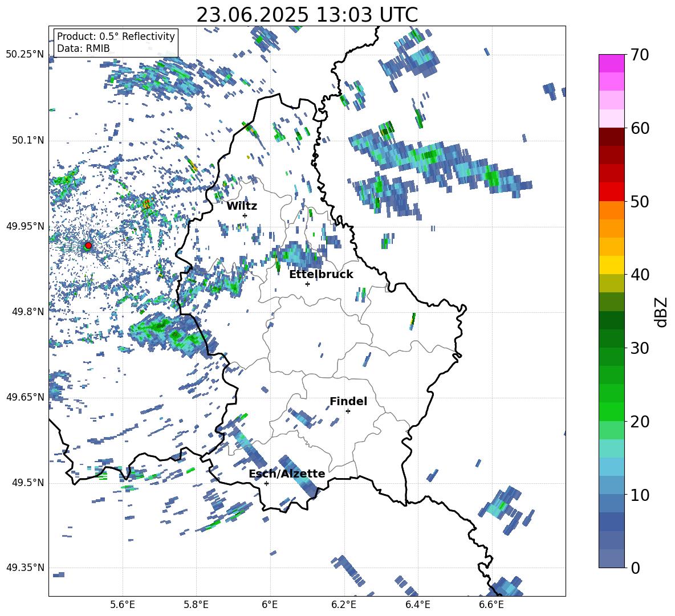The image size is (675, 616).
Task: Click the Ettelbruck station cross marker
Action: [307, 284]
